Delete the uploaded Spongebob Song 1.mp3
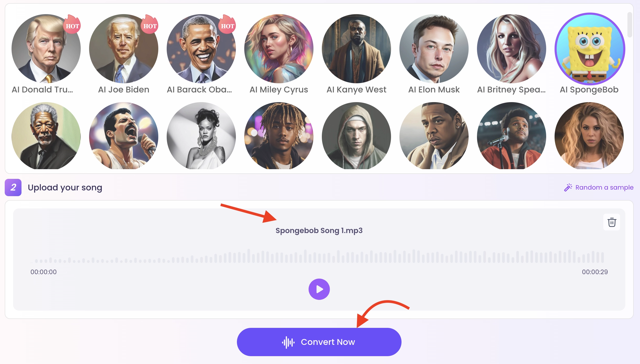This screenshot has width=640, height=364. (x=612, y=222)
